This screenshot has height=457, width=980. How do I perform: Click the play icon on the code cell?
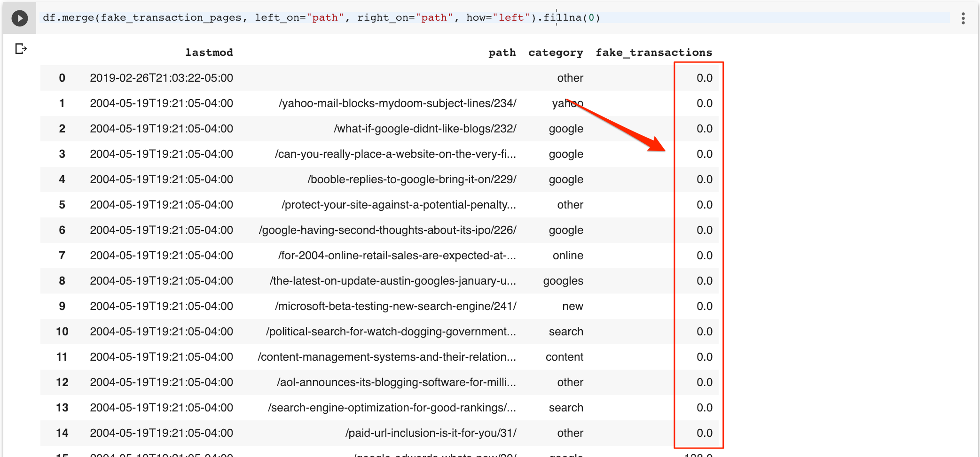(x=19, y=18)
